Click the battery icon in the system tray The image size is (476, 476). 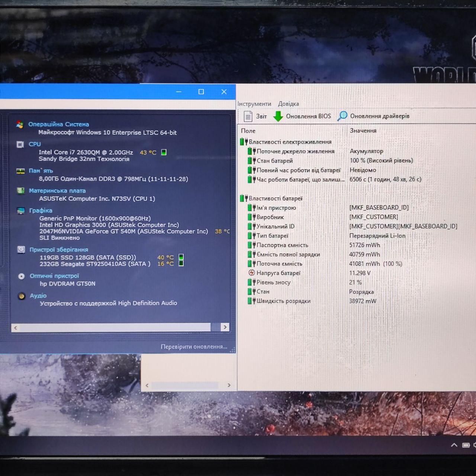(466, 445)
